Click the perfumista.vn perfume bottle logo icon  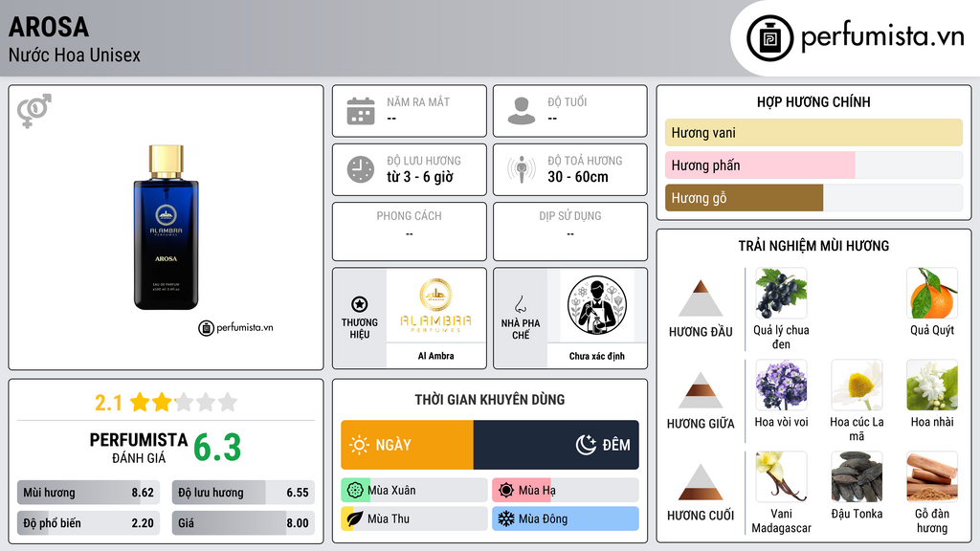point(769,38)
